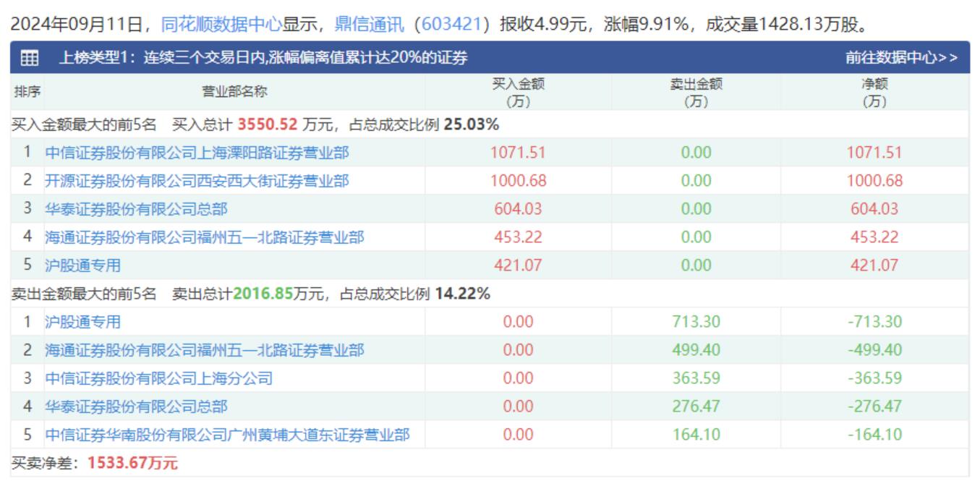This screenshot has height=481, width=980.
Task: Click buy amount 453.22 cell
Action: pos(518,237)
